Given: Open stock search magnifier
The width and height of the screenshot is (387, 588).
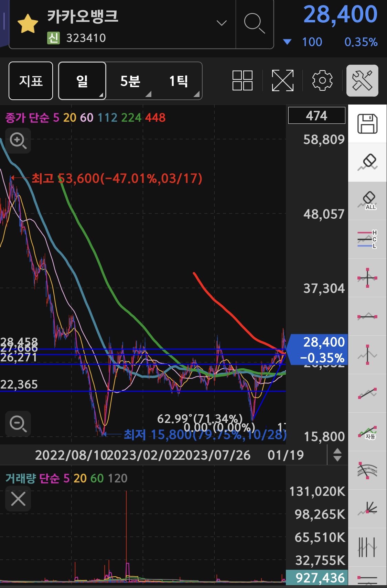Looking at the screenshot, I should (254, 23).
